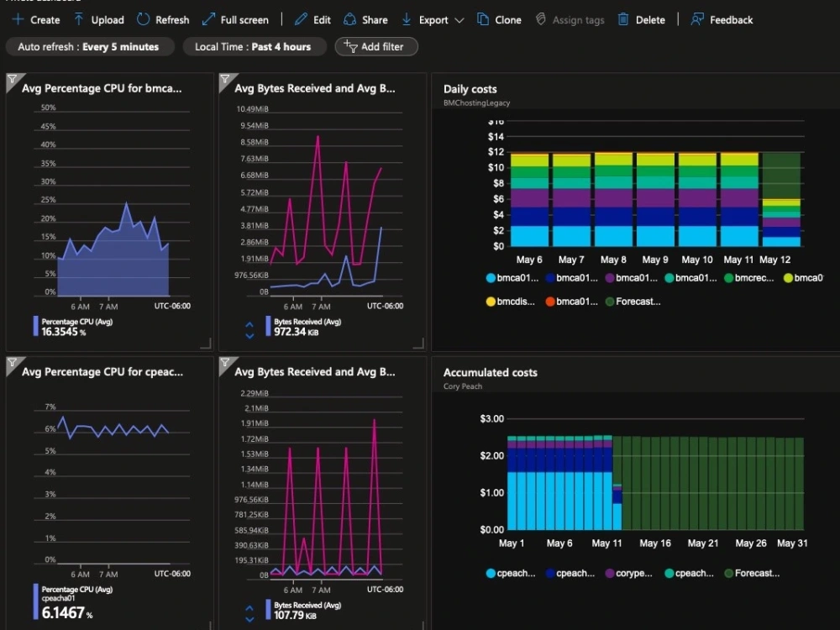Click the Refresh label

tap(172, 20)
